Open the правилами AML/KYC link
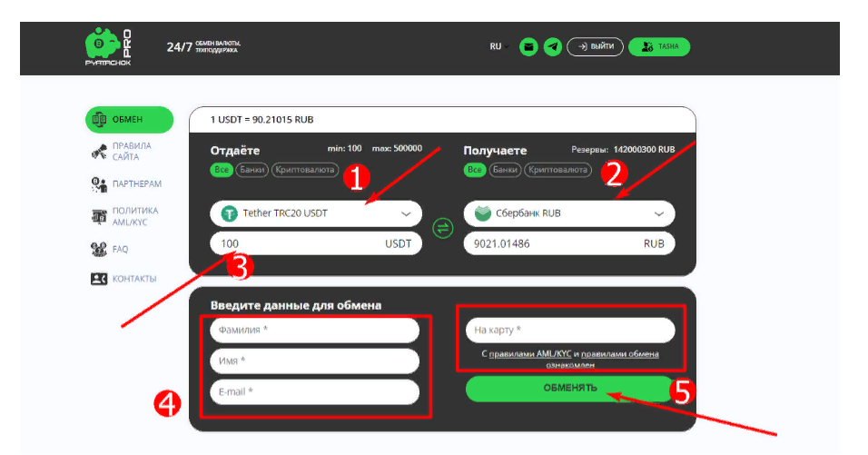The image size is (868, 455). click(x=530, y=354)
